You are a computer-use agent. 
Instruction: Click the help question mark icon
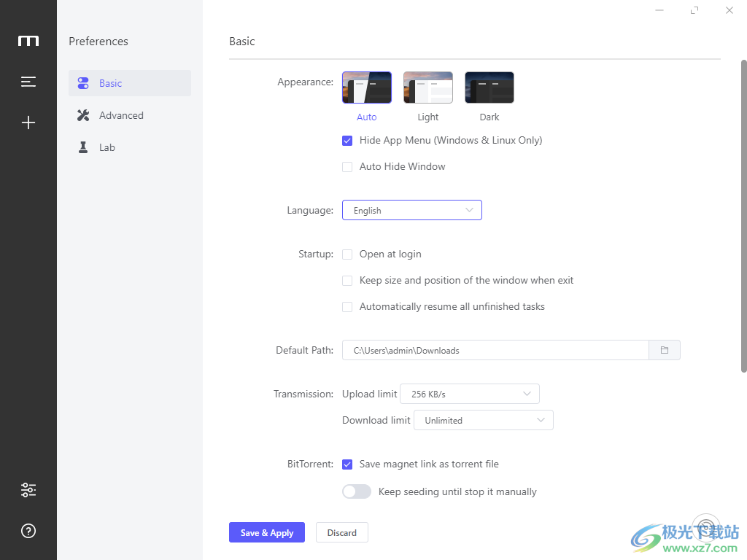[x=28, y=531]
